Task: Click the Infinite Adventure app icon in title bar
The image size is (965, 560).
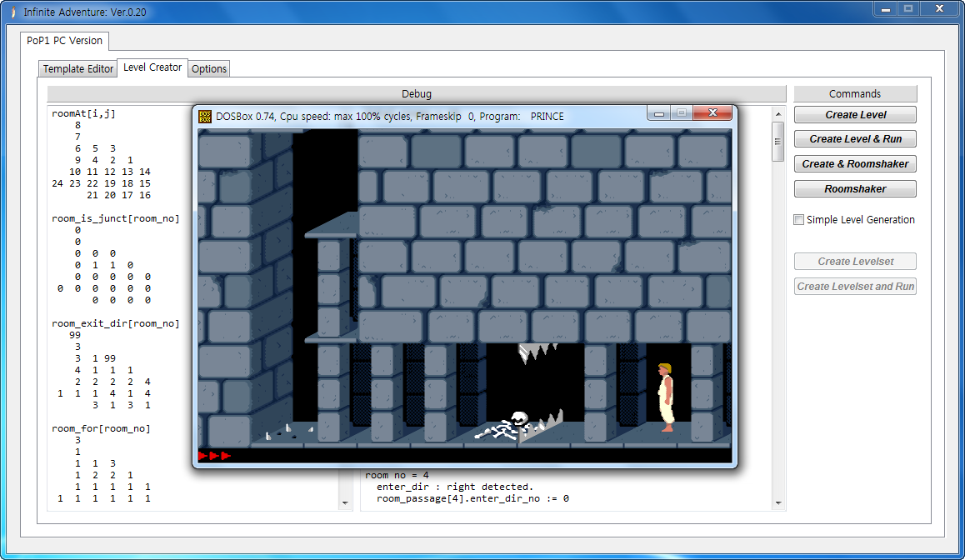Action: (13, 12)
